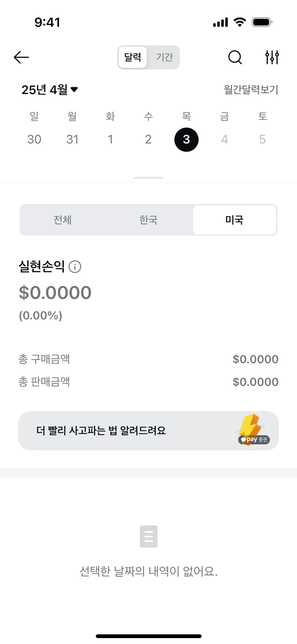Screen dimensions: 297x644
Task: Select the 전체 market segment
Action: pos(62,220)
